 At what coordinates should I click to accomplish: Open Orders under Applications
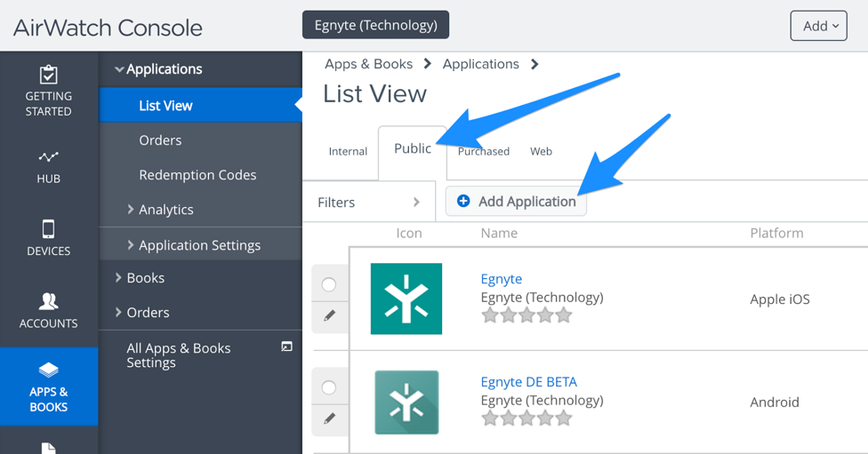coord(160,140)
